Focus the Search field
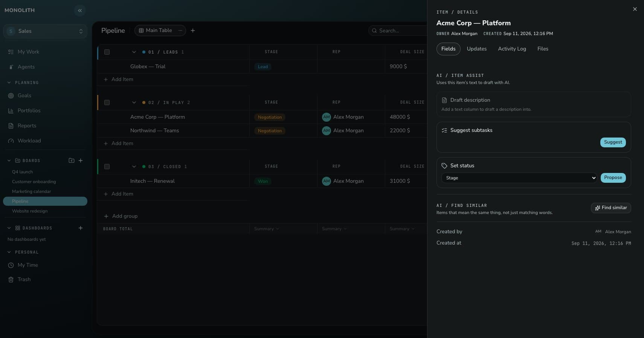The image size is (644, 338). [x=398, y=31]
